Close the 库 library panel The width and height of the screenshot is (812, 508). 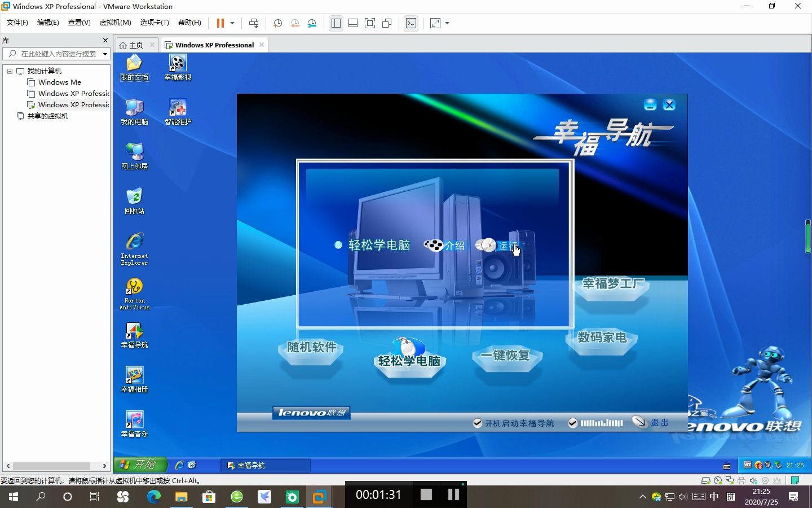click(105, 41)
